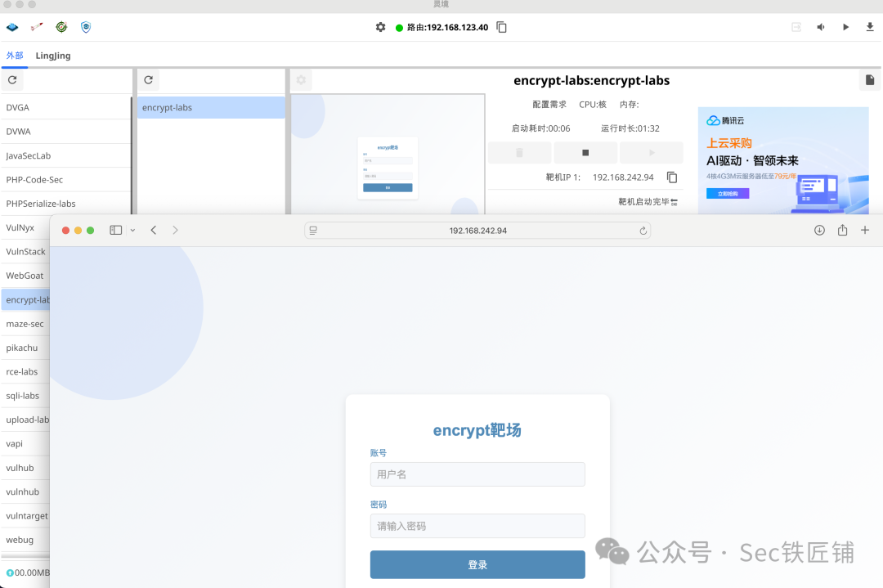Open the settings gear beside the 路由 address
The width and height of the screenshot is (883, 588).
point(380,27)
